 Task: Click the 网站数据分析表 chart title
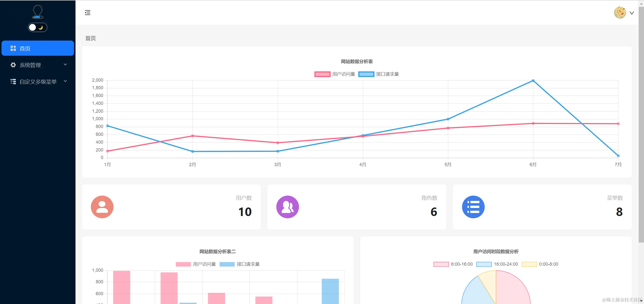(x=357, y=61)
